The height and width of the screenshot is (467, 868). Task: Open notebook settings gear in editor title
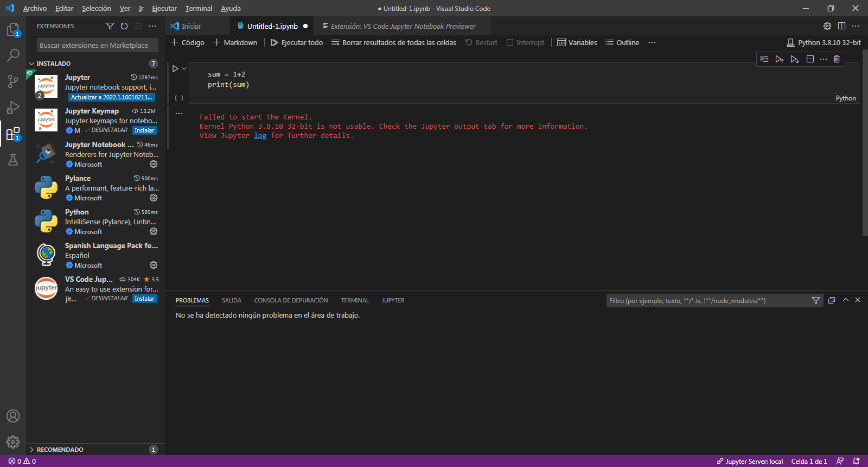coord(827,26)
